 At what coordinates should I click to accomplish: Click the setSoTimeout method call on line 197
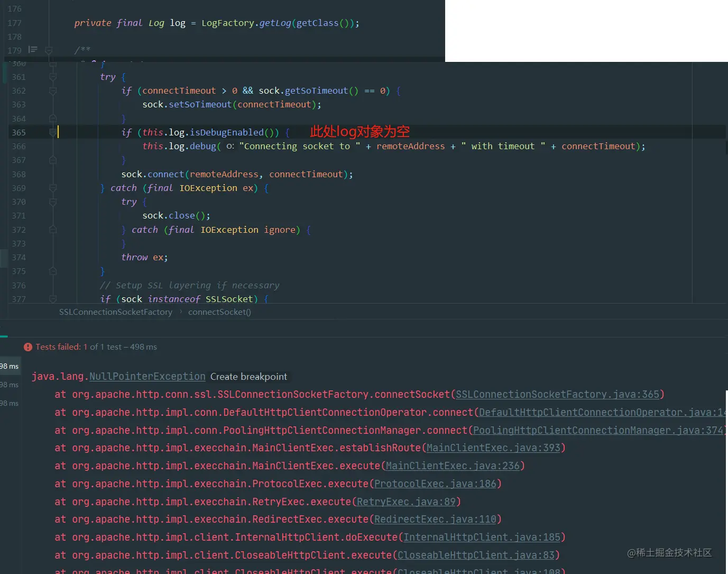(200, 104)
